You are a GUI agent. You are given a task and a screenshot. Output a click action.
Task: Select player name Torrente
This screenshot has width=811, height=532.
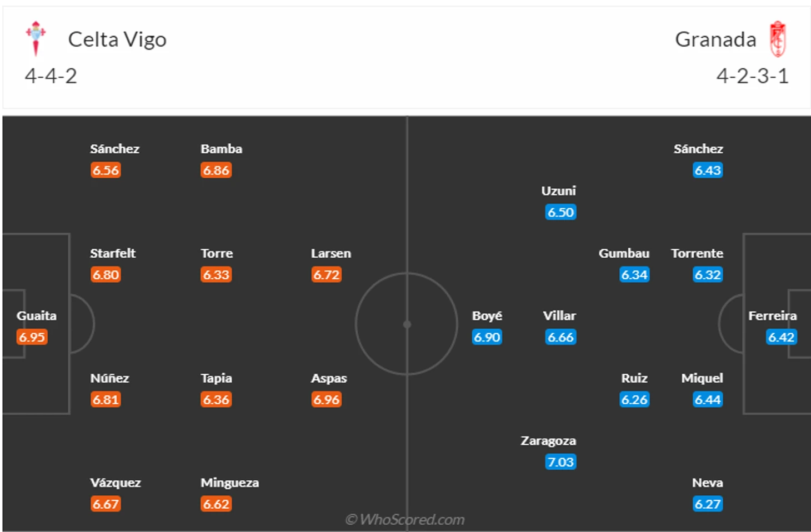click(697, 254)
